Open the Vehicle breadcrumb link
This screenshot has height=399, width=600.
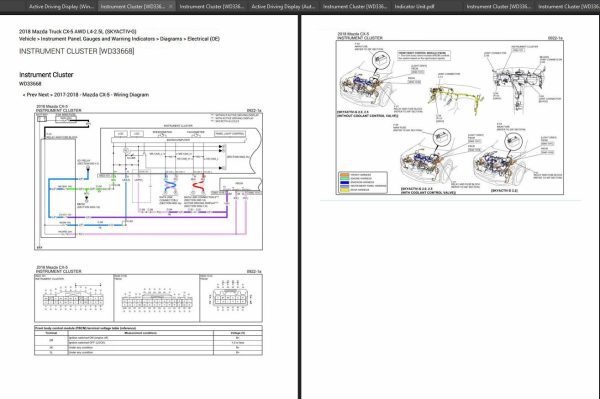27,39
